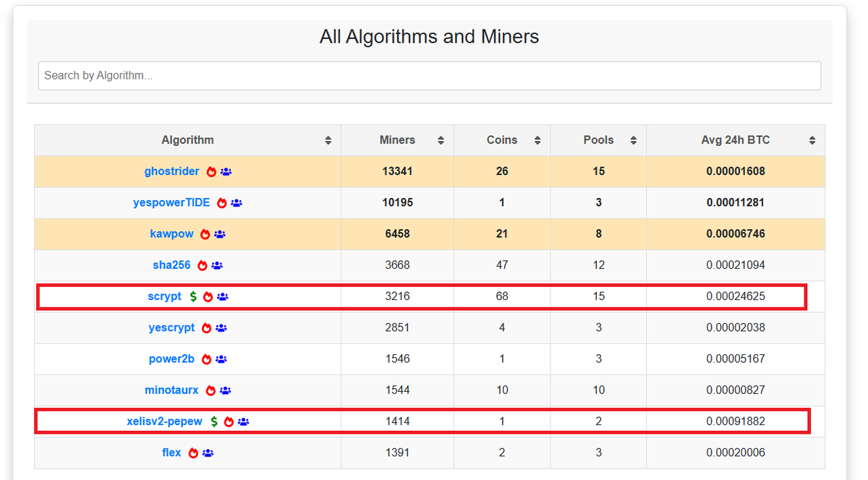868x480 pixels.
Task: Select miners value 13341
Action: pos(397,171)
